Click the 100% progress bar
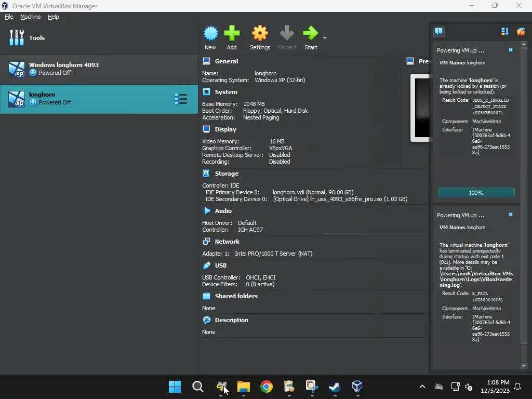 tap(476, 192)
